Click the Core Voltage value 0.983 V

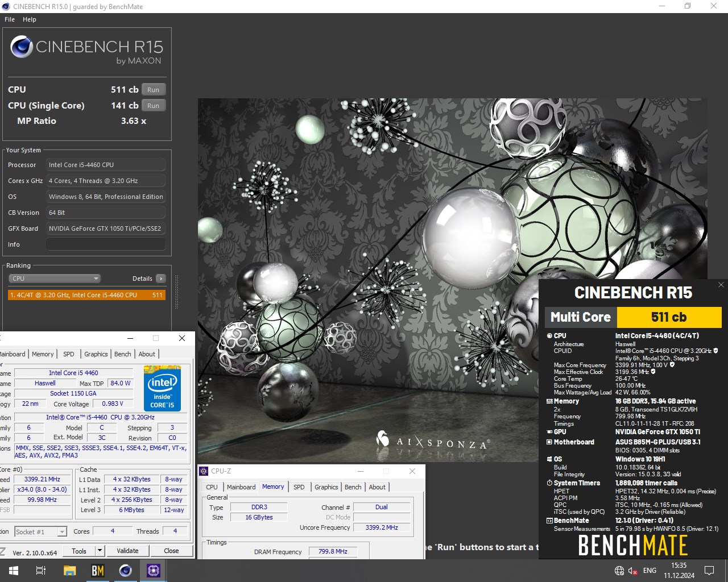pos(113,404)
